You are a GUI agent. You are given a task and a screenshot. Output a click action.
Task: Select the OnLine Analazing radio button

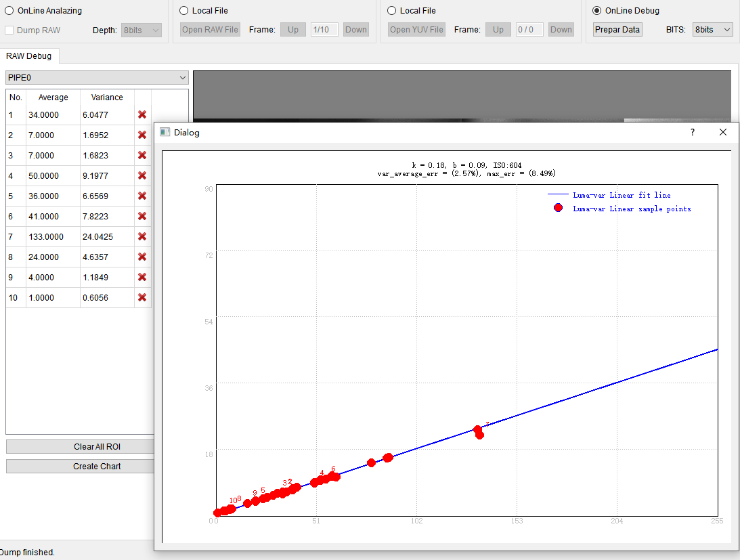10,11
